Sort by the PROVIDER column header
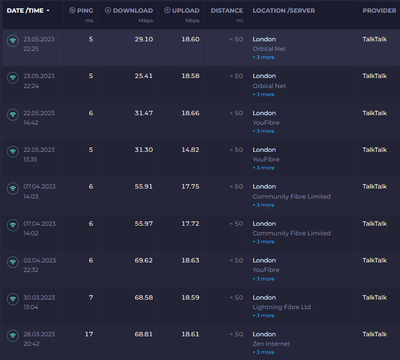The width and height of the screenshot is (400, 360). click(379, 11)
